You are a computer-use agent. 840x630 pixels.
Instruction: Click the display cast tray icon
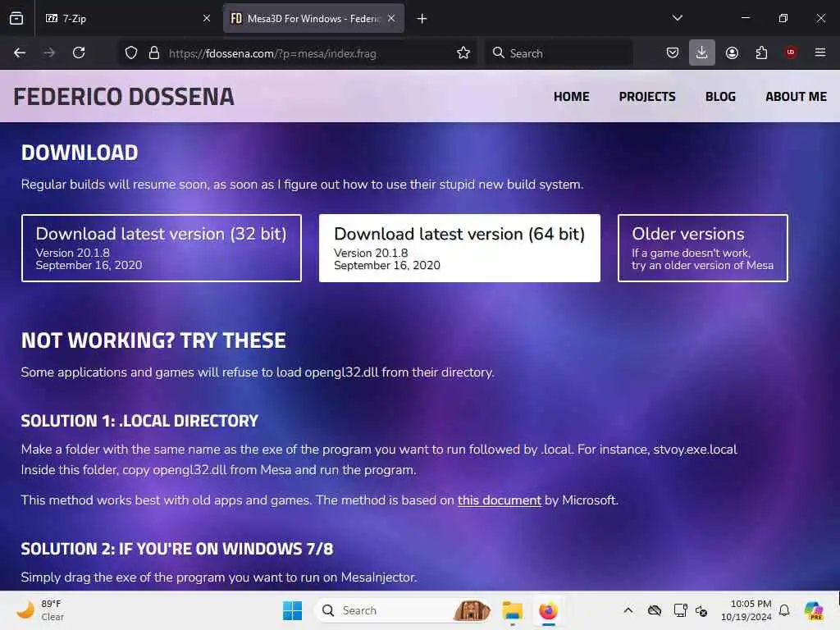click(680, 610)
